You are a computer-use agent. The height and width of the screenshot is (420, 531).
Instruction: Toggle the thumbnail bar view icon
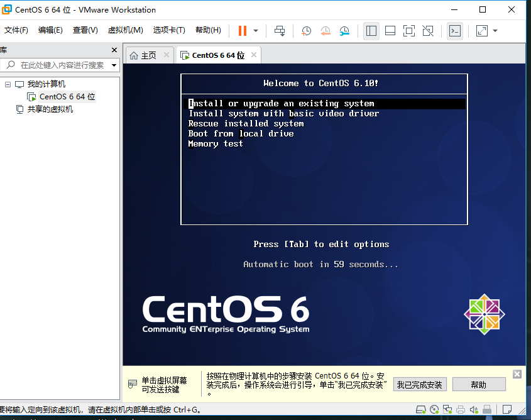tap(390, 31)
